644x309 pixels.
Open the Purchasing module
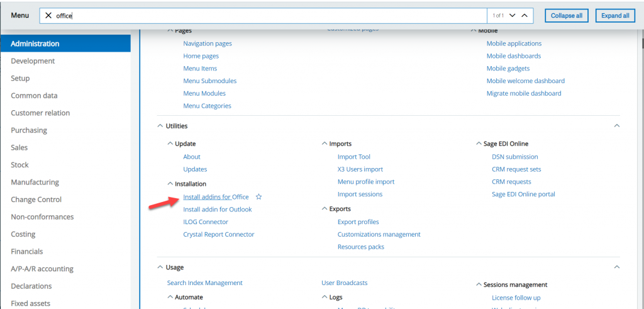(29, 130)
